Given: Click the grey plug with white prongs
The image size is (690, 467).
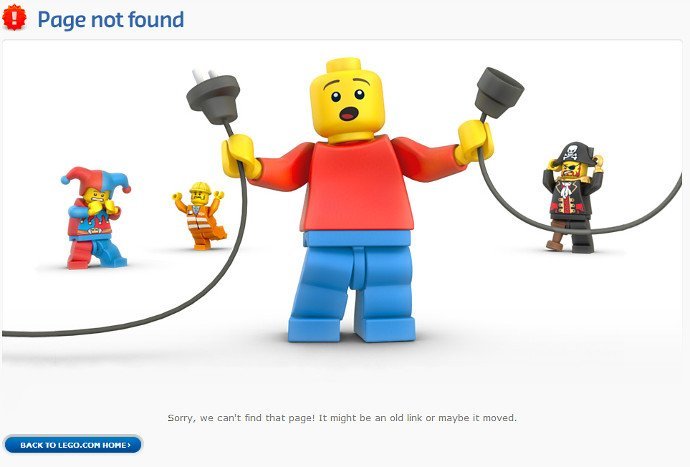Looking at the screenshot, I should point(213,96).
